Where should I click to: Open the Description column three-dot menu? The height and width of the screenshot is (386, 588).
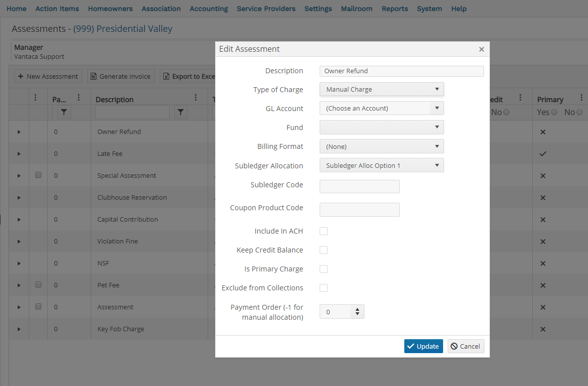point(196,98)
